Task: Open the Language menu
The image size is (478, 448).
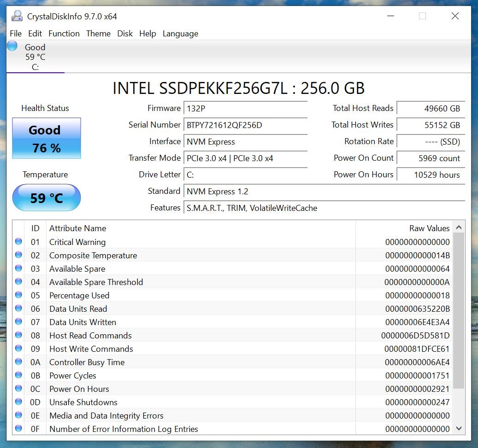Action: 181,34
